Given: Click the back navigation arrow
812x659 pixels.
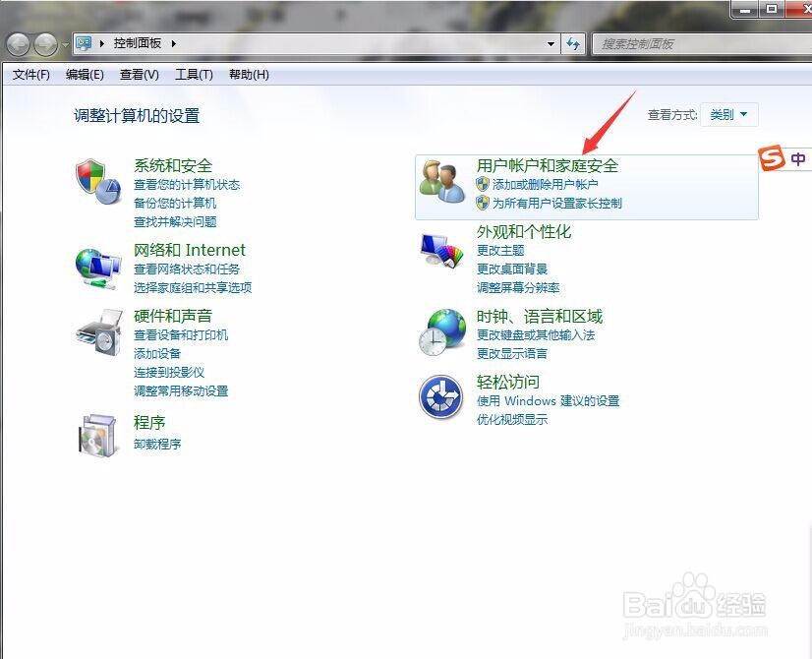Looking at the screenshot, I should click(17, 44).
